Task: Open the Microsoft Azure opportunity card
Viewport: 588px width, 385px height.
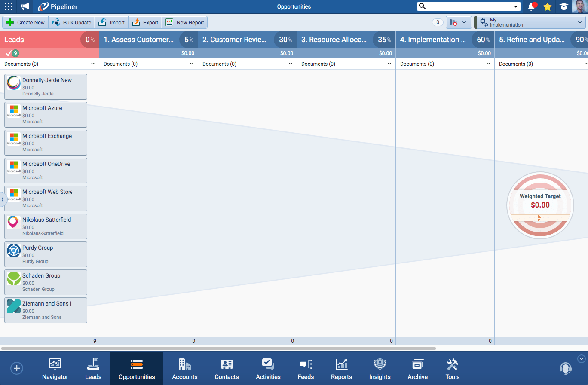Action: 46,115
